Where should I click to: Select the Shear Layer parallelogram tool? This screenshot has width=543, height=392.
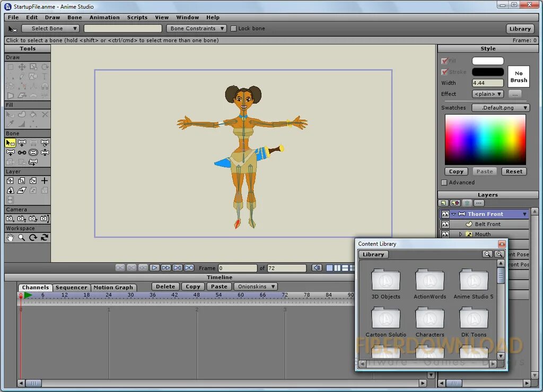(22, 190)
